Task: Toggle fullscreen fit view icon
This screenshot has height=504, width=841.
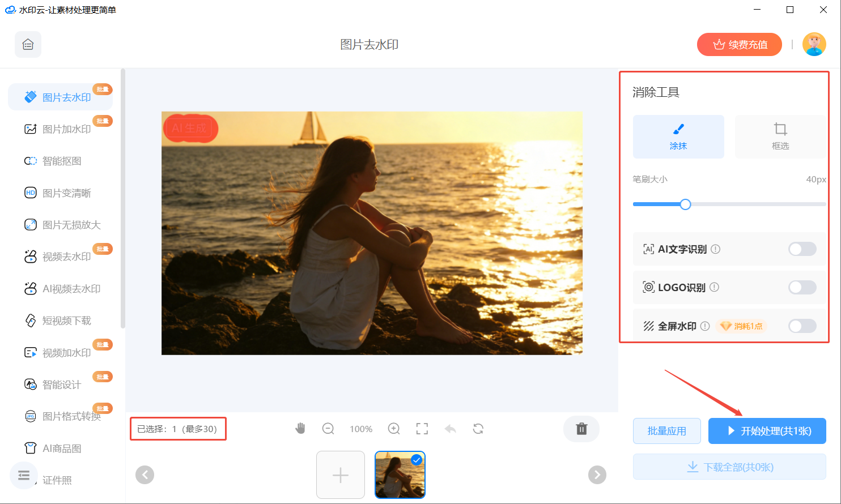Action: [422, 429]
